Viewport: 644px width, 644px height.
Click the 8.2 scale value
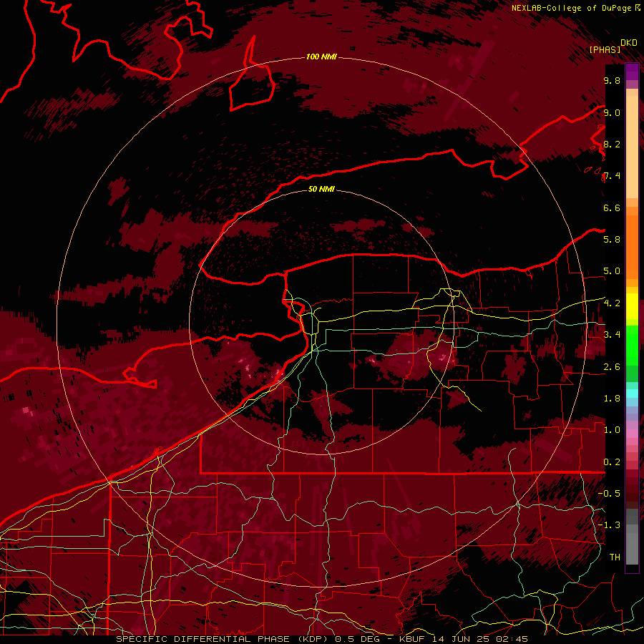coord(612,145)
